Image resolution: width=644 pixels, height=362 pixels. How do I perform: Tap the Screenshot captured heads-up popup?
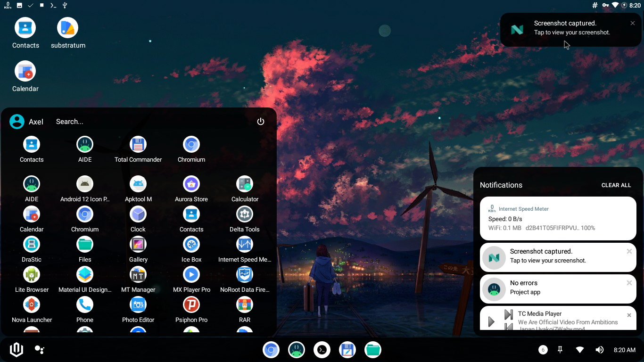point(571,30)
